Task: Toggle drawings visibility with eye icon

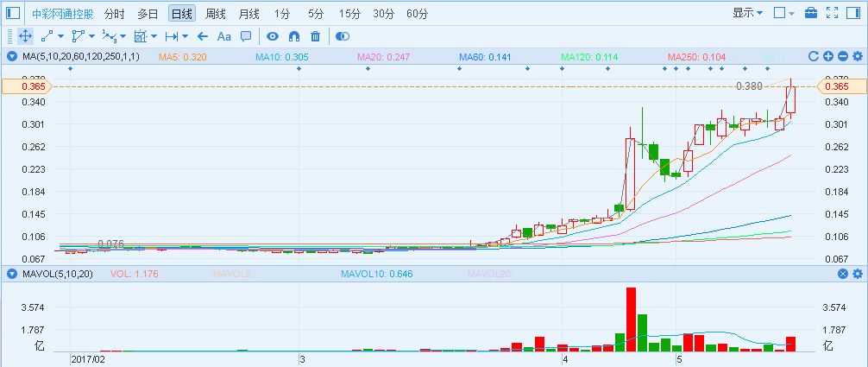Action: 272,36
